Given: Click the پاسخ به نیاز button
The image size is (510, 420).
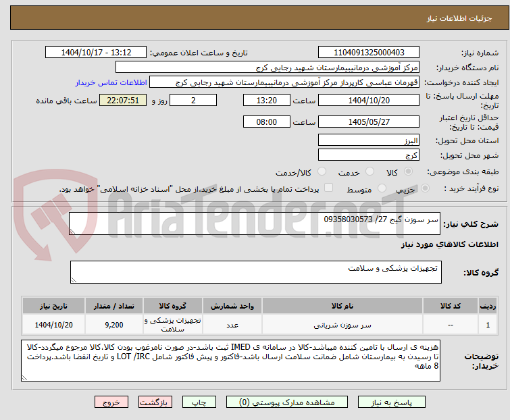Looking at the screenshot, I should coord(392,402).
